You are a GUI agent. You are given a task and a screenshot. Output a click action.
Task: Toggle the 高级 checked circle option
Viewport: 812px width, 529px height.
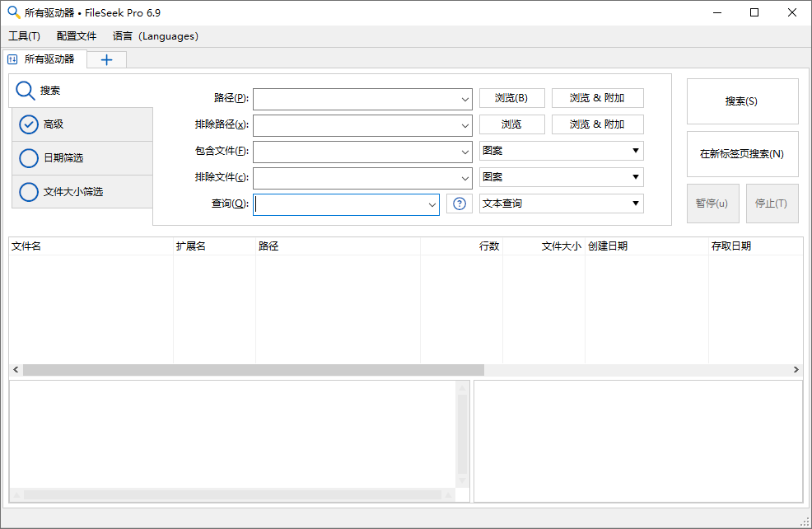[29, 124]
